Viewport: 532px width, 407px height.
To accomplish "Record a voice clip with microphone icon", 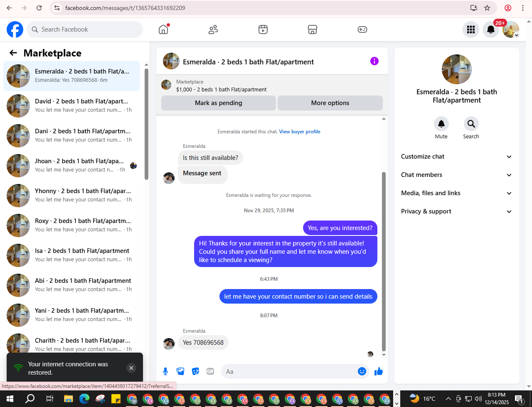I will click(165, 371).
